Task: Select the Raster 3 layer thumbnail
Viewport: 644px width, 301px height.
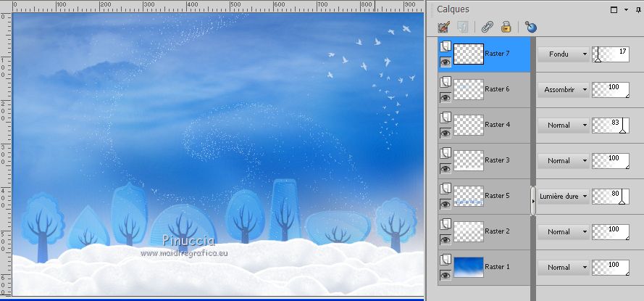Action: tap(469, 160)
